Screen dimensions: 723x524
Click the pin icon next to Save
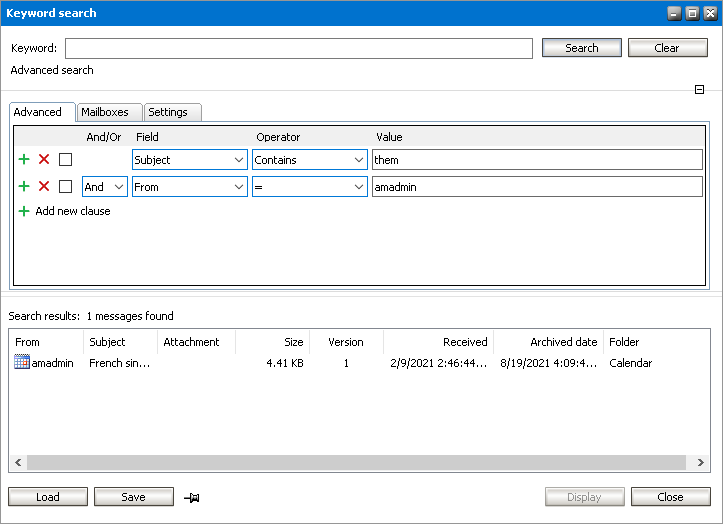[x=191, y=497]
